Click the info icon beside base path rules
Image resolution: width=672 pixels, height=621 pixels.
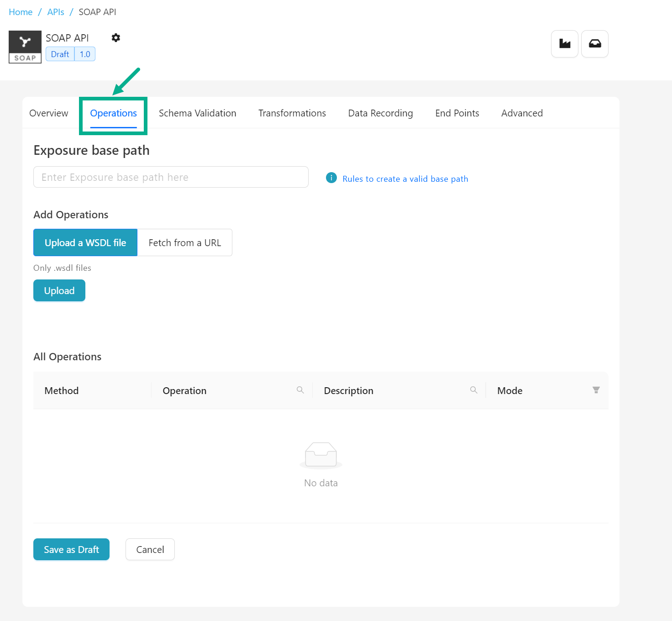pos(331,178)
